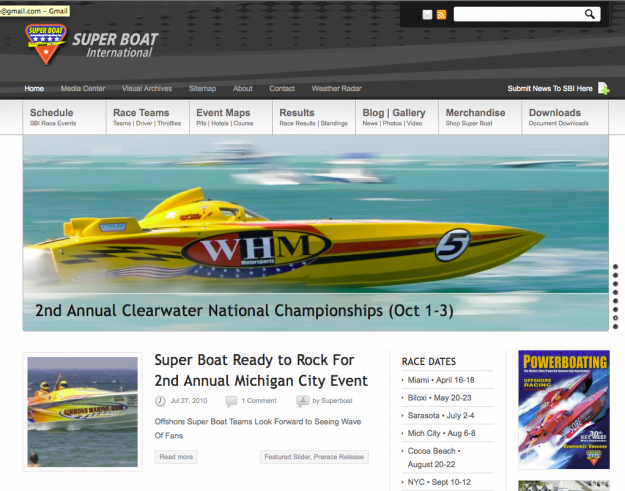Click the Super Boat International title text
This screenshot has width=625, height=491.
coord(115,45)
